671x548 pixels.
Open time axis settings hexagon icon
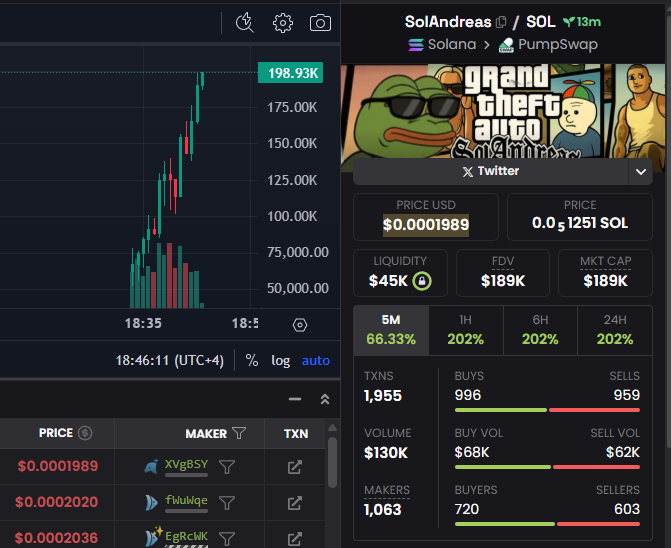click(300, 325)
